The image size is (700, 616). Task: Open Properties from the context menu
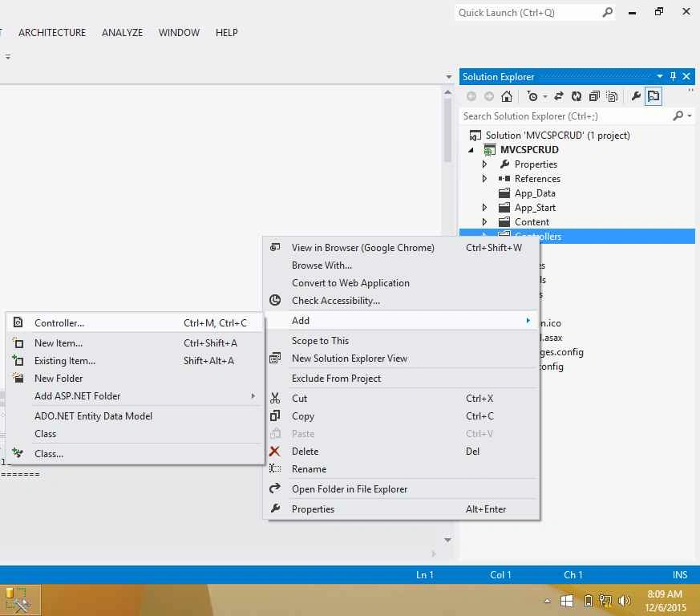click(x=402, y=509)
